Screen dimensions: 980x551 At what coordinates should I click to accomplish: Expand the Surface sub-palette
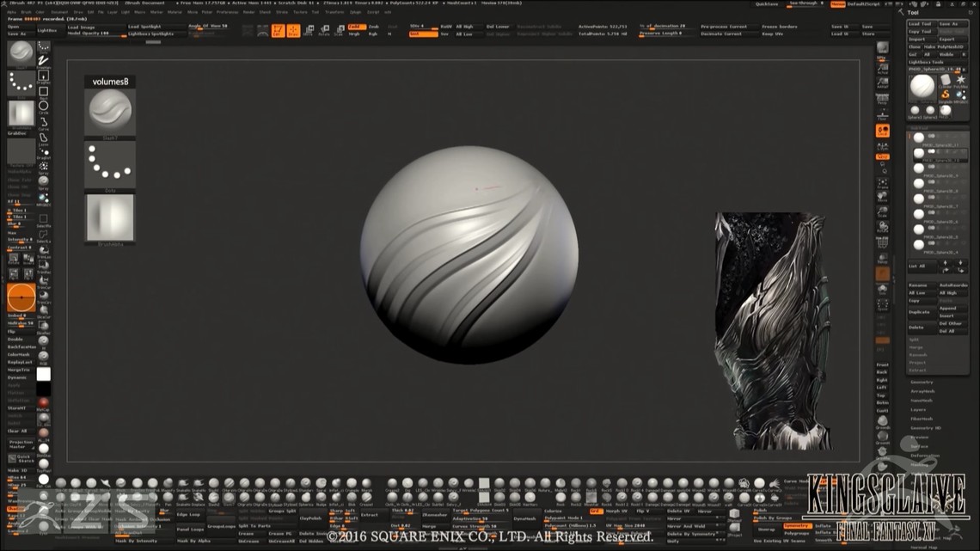pos(919,446)
